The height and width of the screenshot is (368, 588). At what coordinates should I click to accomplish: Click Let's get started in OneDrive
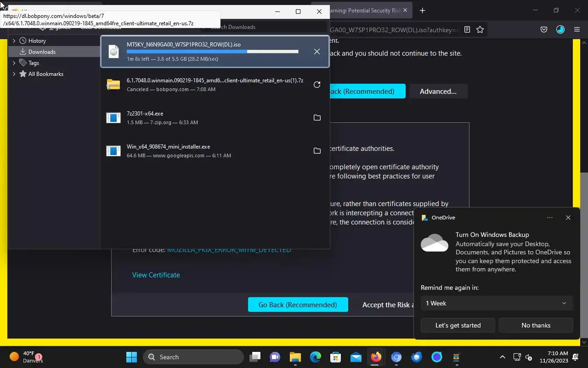458,325
